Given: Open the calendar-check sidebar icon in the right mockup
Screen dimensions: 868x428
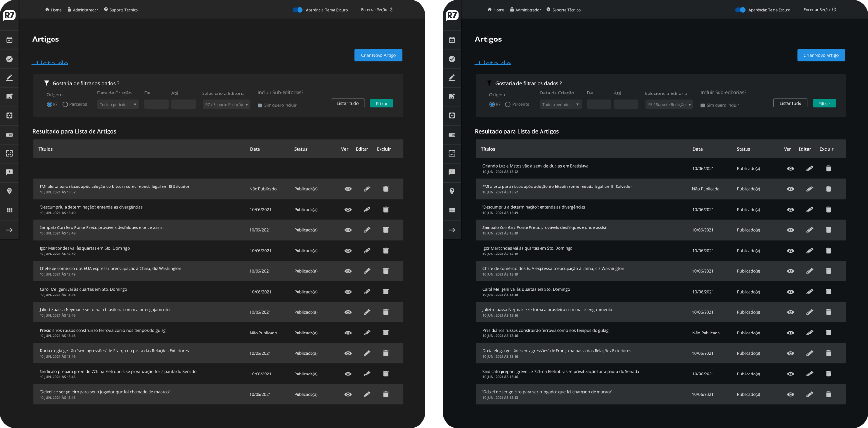Looking at the screenshot, I should (452, 40).
